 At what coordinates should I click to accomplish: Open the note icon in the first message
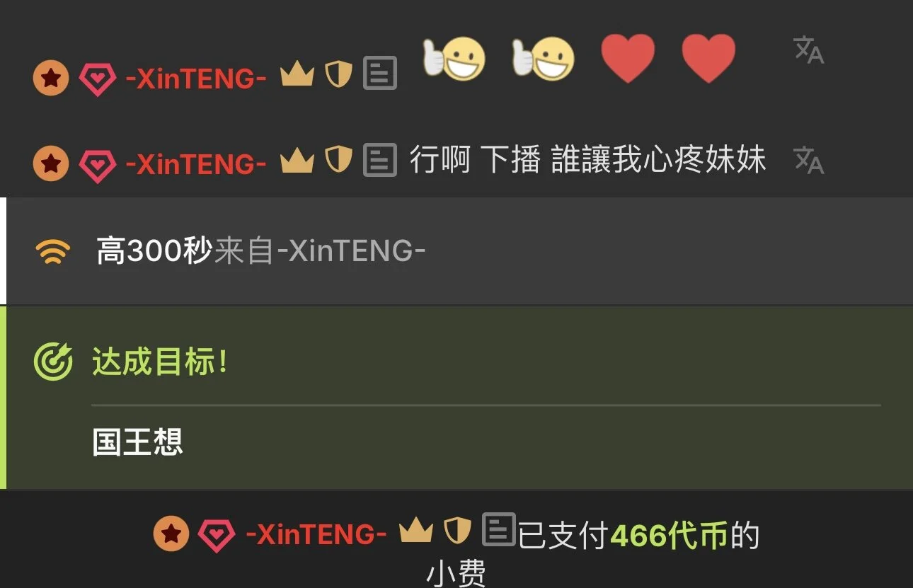pos(380,74)
